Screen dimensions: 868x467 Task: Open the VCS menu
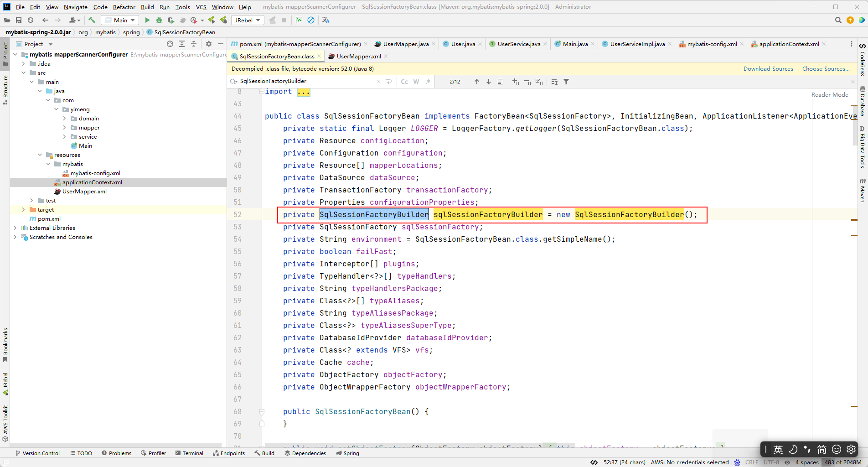tap(201, 7)
